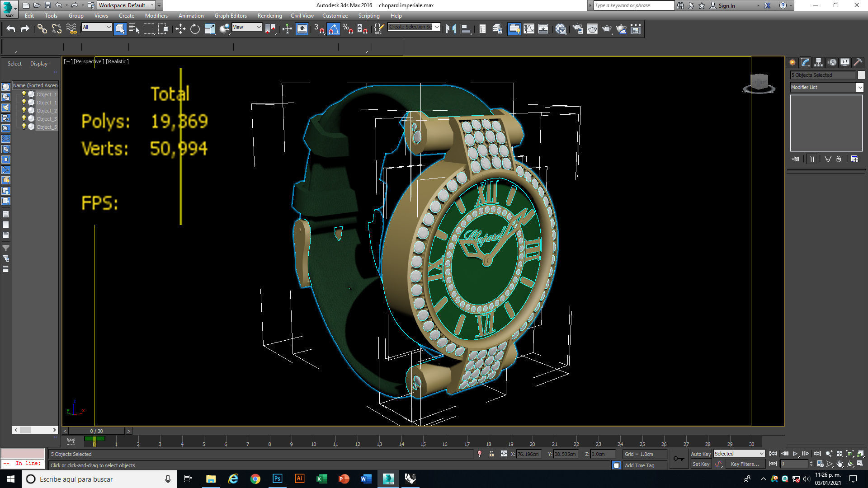Screen dimensions: 868x488
Task: Click the [Realistic] viewport shading label
Action: (118, 61)
